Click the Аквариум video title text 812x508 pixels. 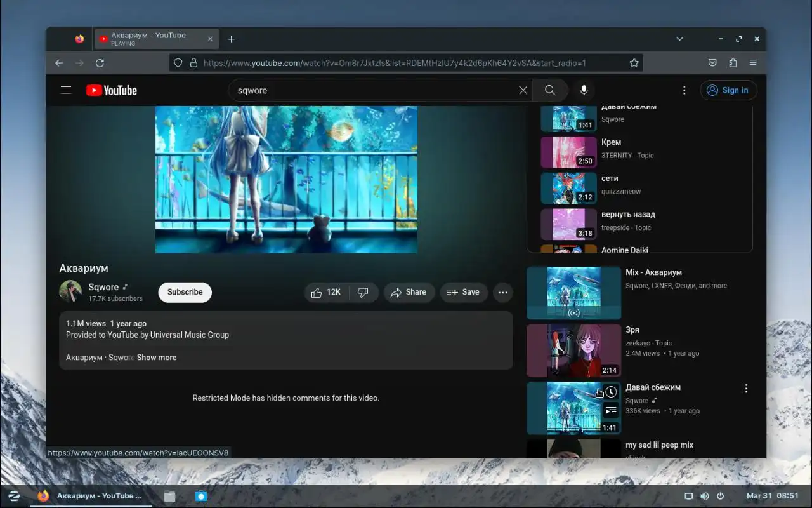point(84,268)
